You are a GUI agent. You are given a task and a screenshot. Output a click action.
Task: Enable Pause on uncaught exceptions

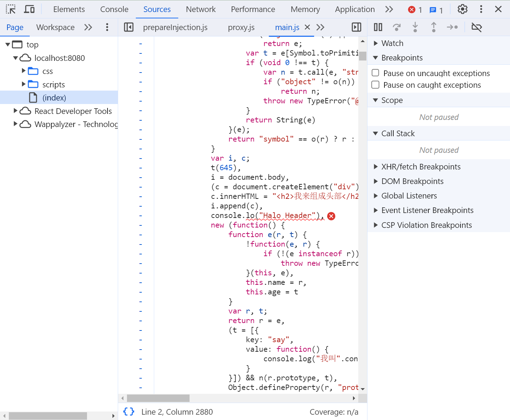click(376, 73)
